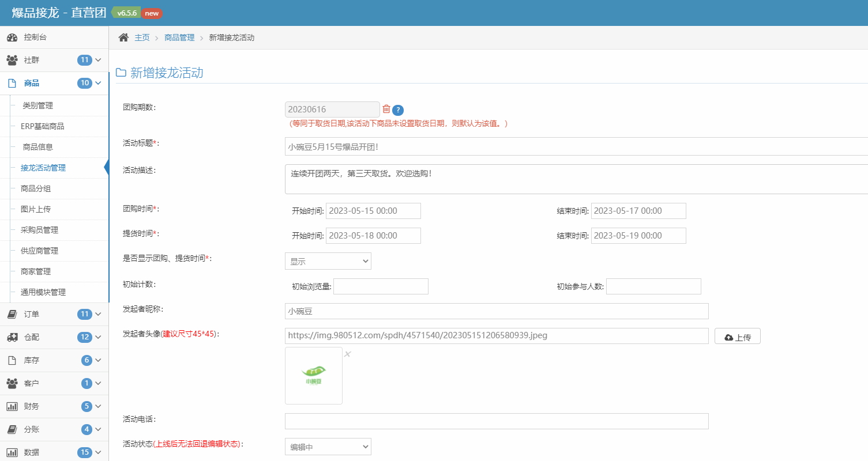This screenshot has height=461, width=868.
Task: Click the book icon beside 订单
Action: click(12, 314)
